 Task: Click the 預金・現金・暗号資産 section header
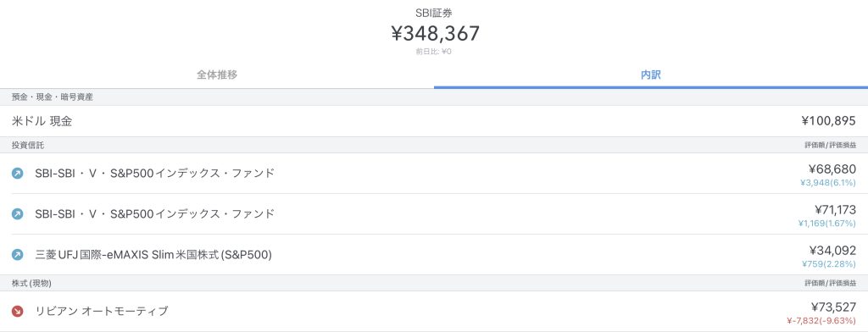(53, 97)
